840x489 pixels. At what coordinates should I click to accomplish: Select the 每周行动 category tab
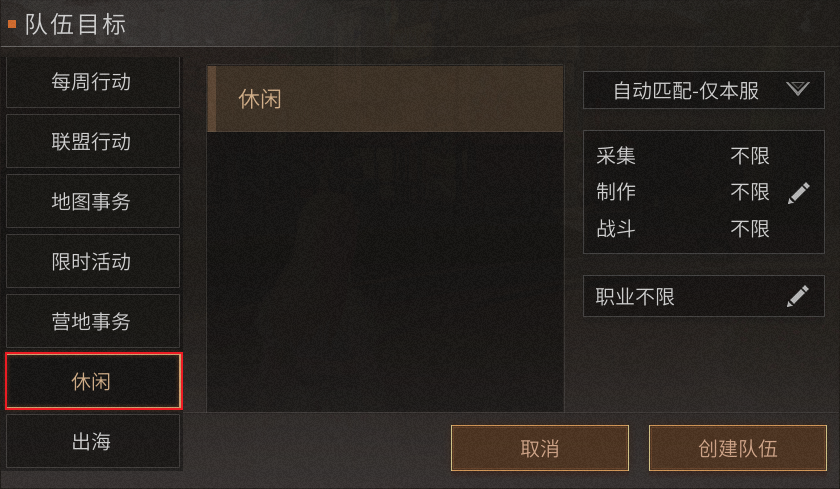93,82
